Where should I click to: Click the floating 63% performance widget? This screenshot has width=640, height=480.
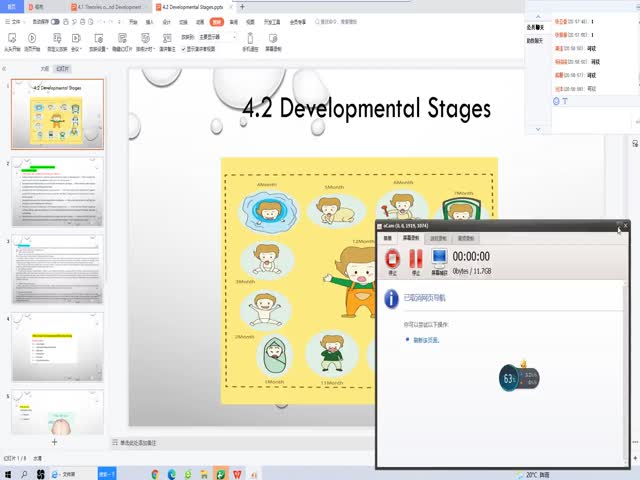tap(519, 378)
